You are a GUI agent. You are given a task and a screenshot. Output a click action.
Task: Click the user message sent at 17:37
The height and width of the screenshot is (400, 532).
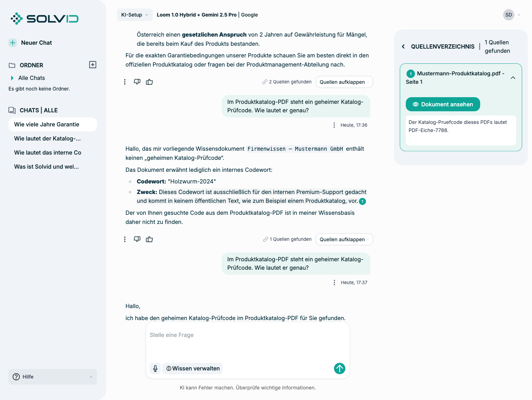(296, 263)
